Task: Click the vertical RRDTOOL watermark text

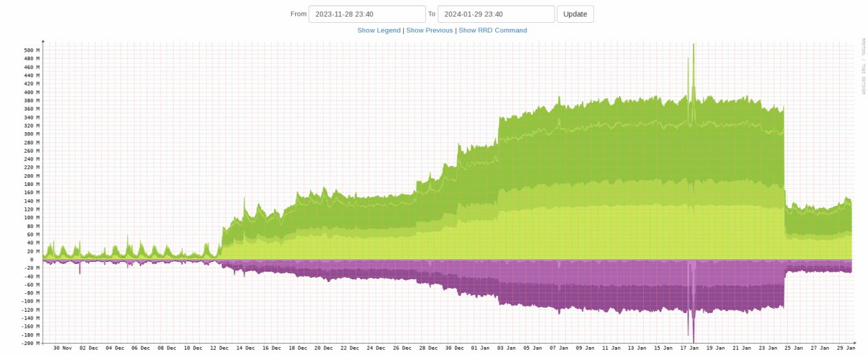Action: [863, 66]
